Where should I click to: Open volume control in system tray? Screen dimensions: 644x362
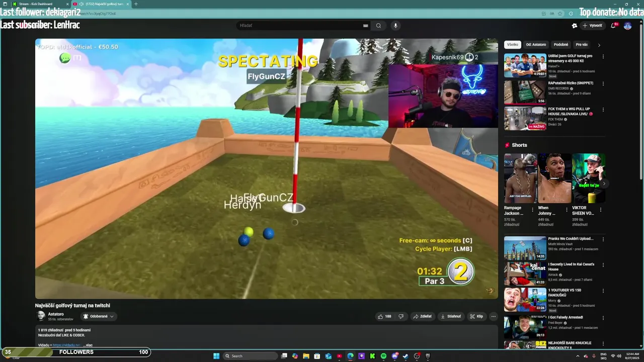click(x=619, y=356)
